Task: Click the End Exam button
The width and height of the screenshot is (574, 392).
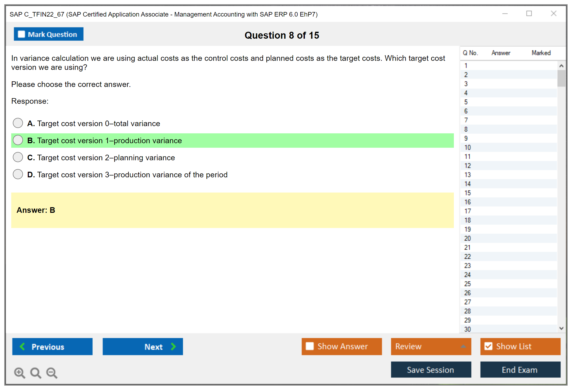Action: (520, 370)
